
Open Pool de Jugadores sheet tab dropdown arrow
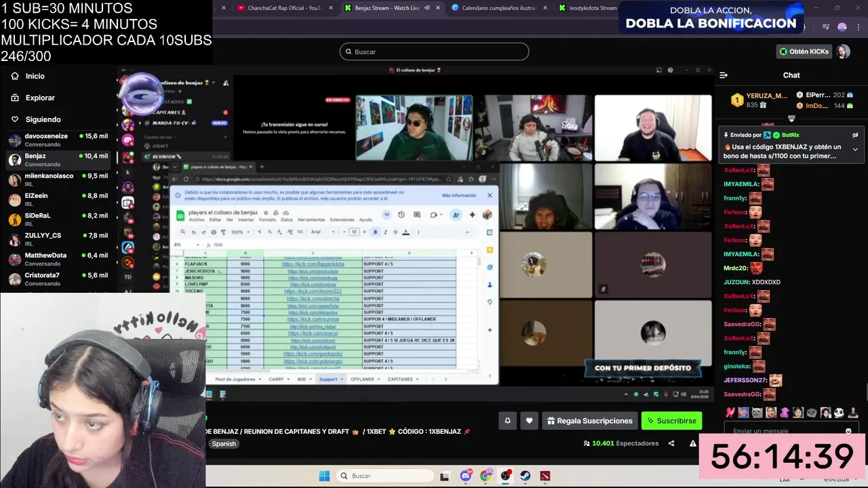pyautogui.click(x=260, y=380)
